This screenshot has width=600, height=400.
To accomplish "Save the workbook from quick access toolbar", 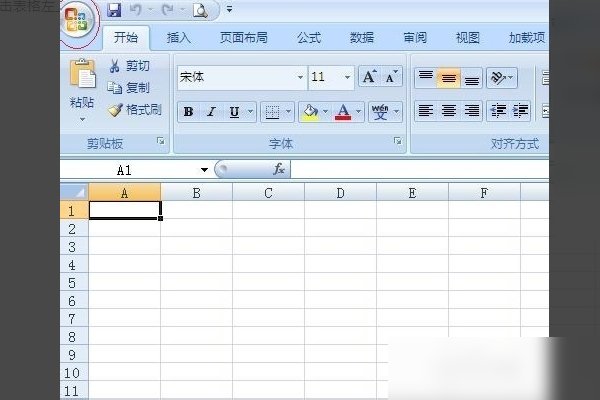I will pos(114,10).
